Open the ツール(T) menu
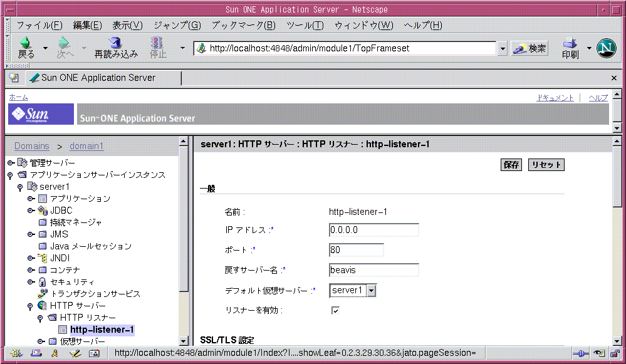This screenshot has width=626, height=364. (x=305, y=26)
